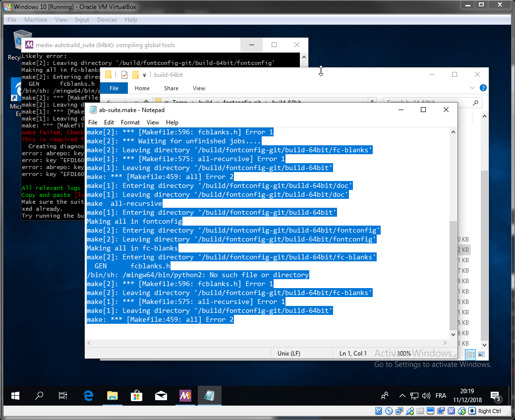Switch to media-autobuild_suite taskbar icon
Screen dimensions: 515x420
185,396
